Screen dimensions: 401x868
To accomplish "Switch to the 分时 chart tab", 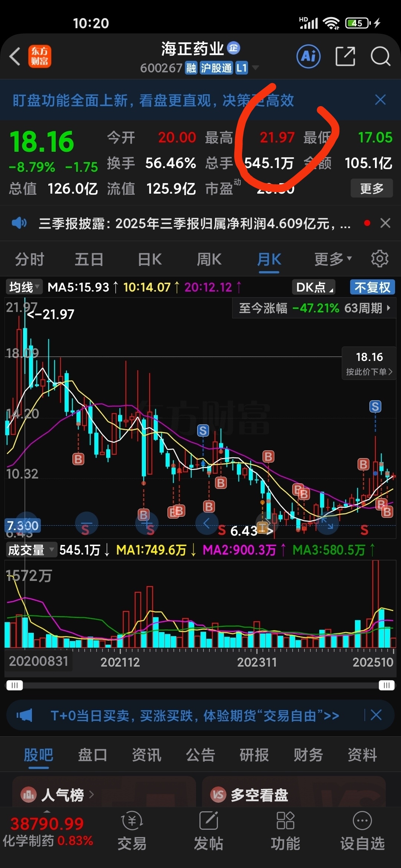I will click(x=30, y=259).
